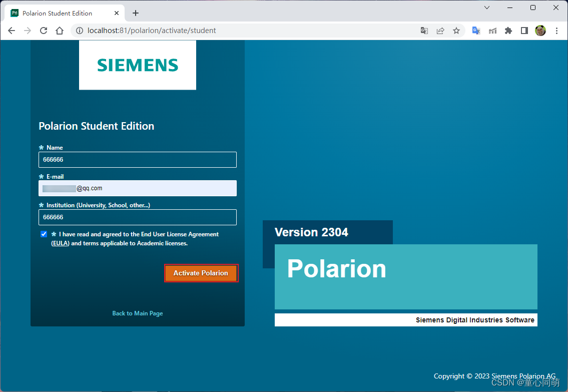Open a new browser tab
Image resolution: width=568 pixels, height=392 pixels.
[x=136, y=13]
